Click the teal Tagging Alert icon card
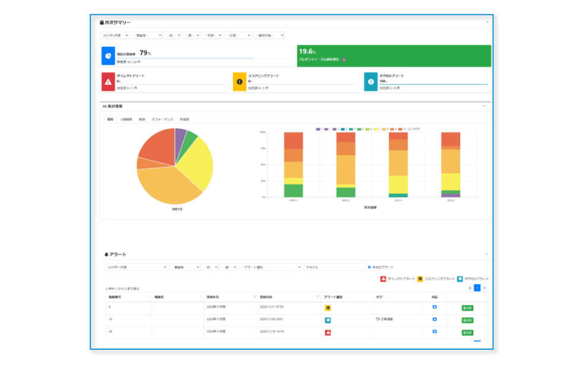This screenshot has width=588, height=367. [x=371, y=82]
